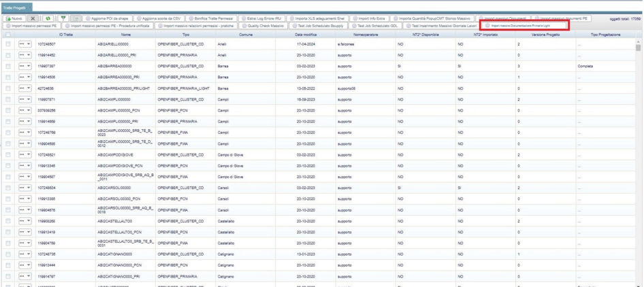Click Import massivo relazioni permessi - pratiche
Screen dimensions: 644x287
pyautogui.click(x=195, y=25)
